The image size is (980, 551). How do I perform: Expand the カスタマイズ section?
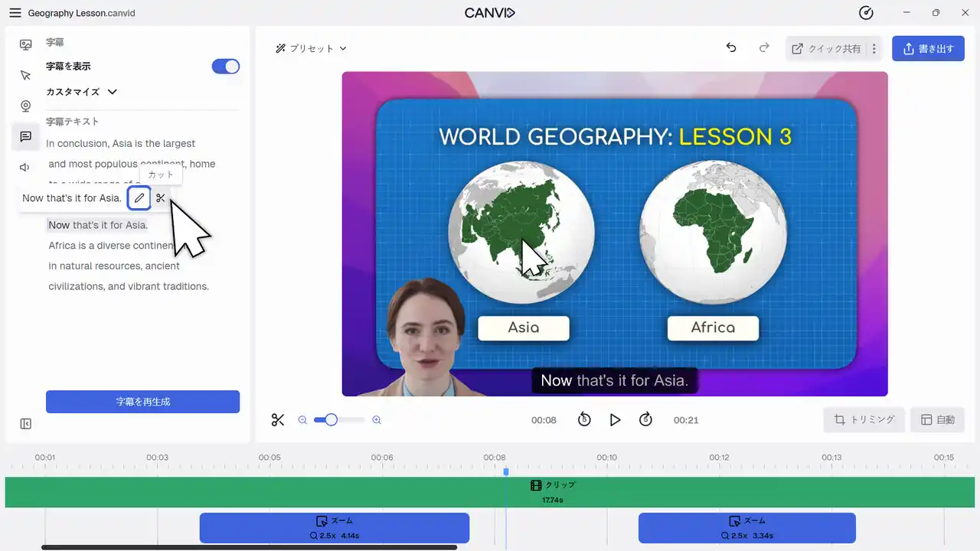[82, 92]
